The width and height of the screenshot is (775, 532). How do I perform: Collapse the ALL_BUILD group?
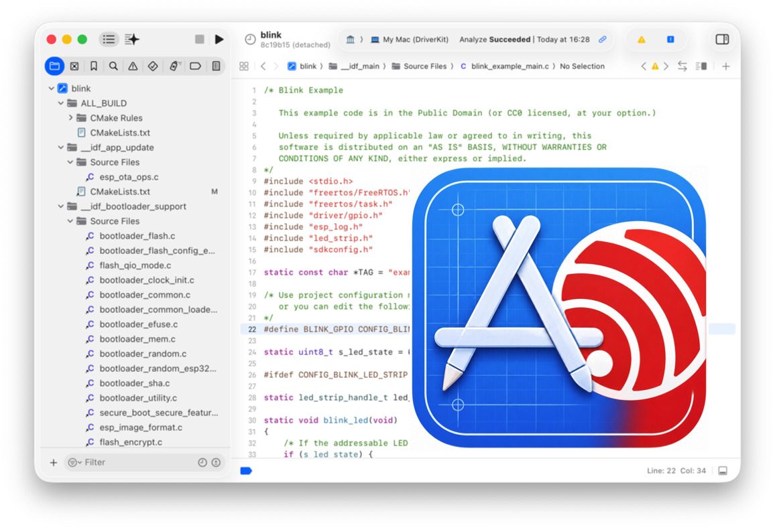(x=60, y=103)
